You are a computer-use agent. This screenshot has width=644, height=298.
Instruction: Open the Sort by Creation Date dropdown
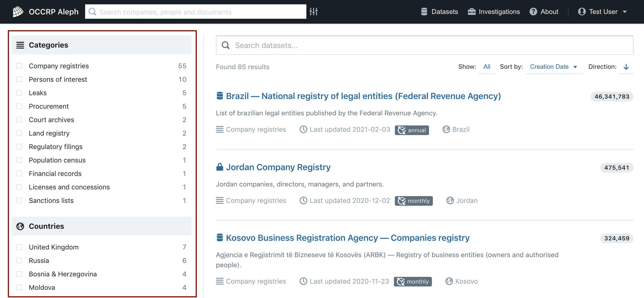pyautogui.click(x=554, y=67)
